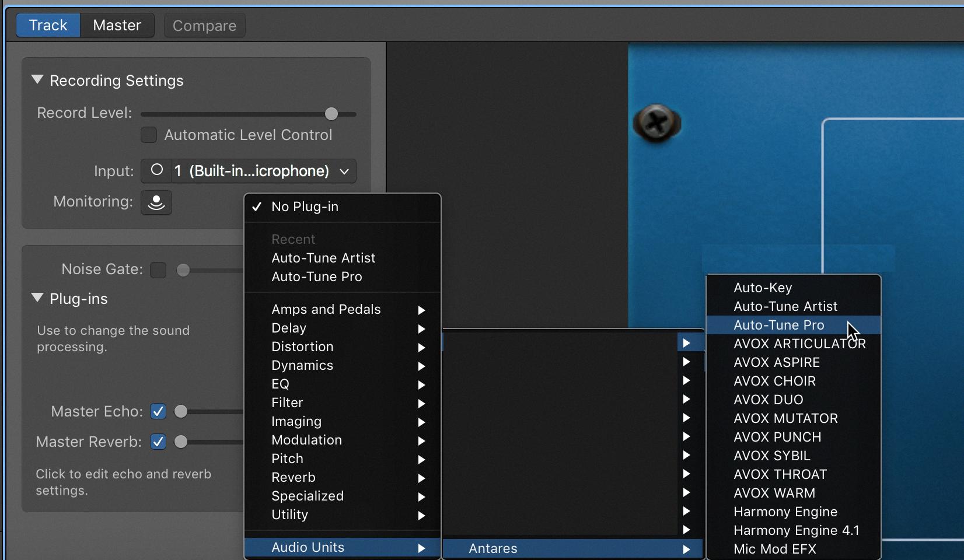Select AVOX MUTATOR plug-in

tap(794, 418)
